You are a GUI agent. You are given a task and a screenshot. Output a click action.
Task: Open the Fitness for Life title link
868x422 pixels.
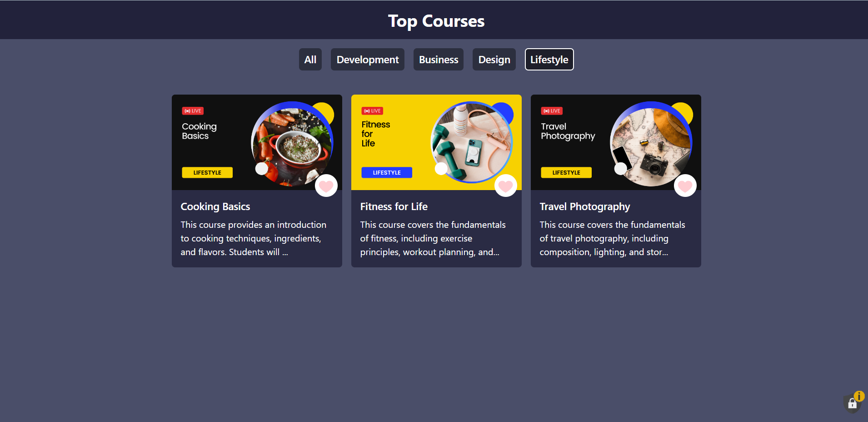[394, 206]
